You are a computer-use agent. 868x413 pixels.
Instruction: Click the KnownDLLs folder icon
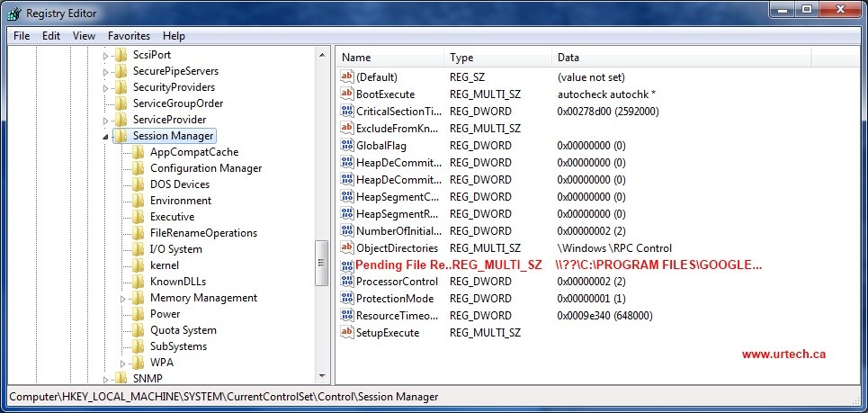[x=138, y=282]
